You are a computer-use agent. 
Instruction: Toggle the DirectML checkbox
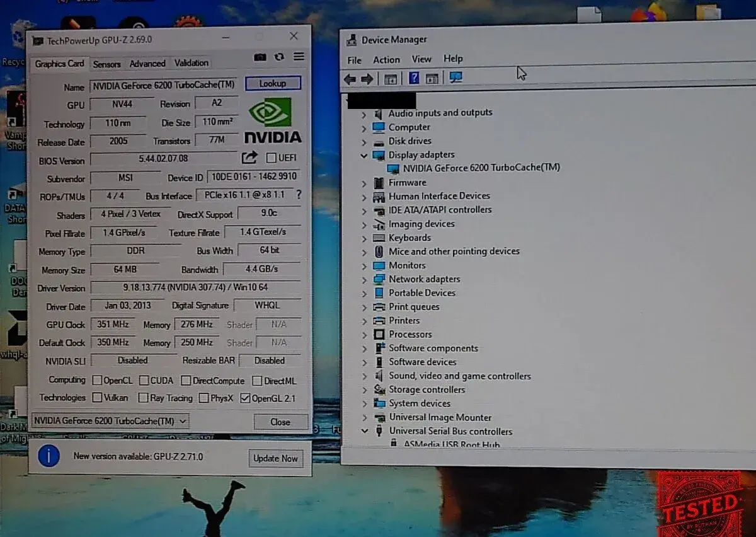[x=257, y=381]
